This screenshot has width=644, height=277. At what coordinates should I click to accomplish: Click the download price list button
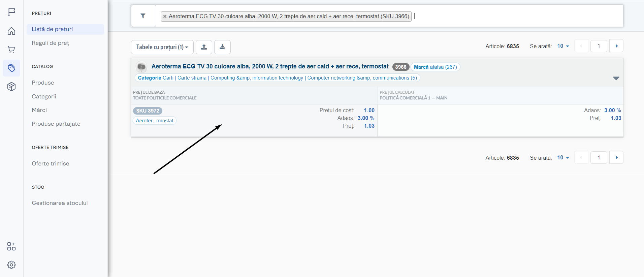point(222,47)
